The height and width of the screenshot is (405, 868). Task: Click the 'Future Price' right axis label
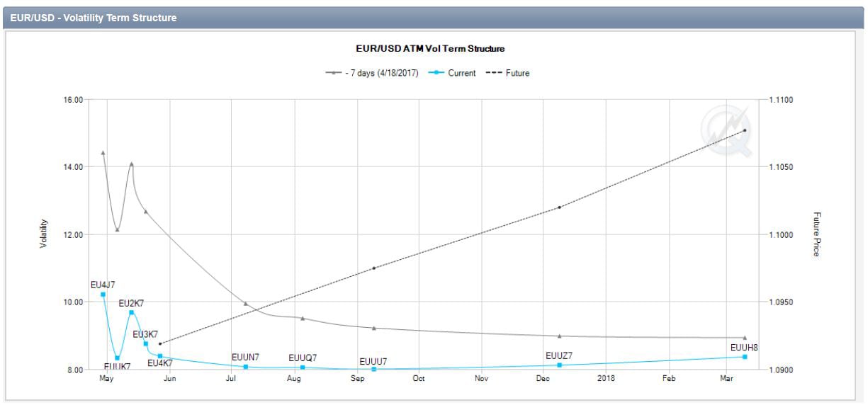click(x=816, y=234)
